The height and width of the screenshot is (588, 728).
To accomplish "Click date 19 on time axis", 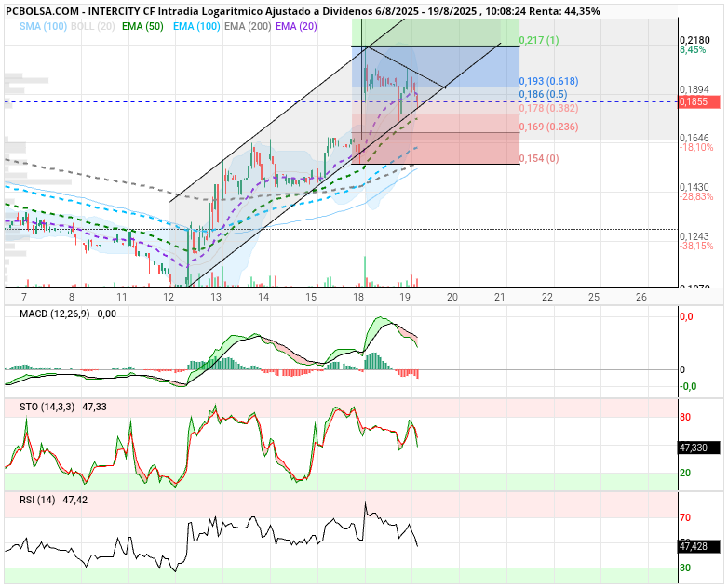I will (x=405, y=297).
